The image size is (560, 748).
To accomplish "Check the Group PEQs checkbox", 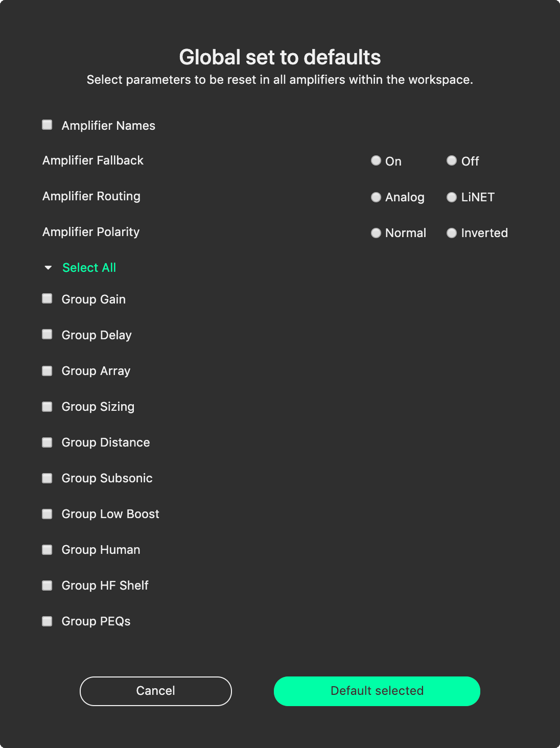I will tap(47, 621).
